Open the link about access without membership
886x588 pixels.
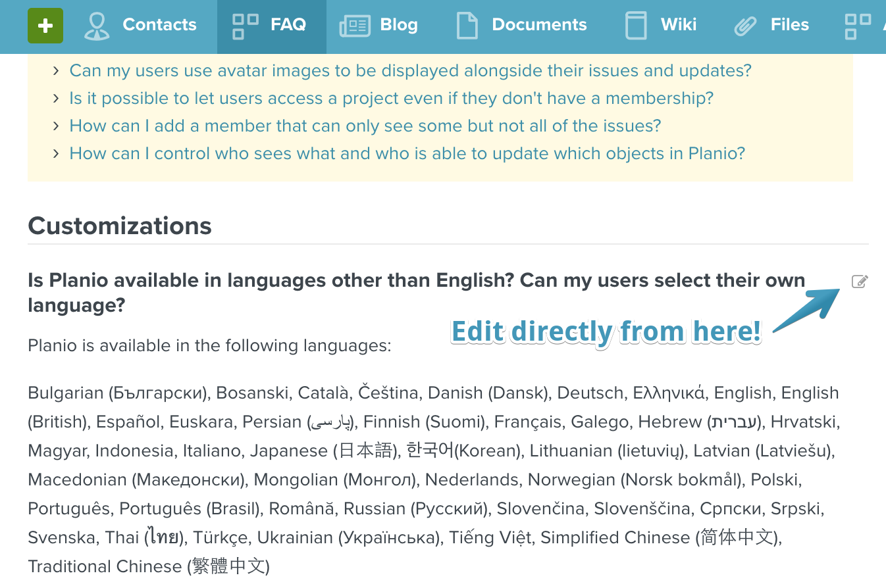point(392,98)
